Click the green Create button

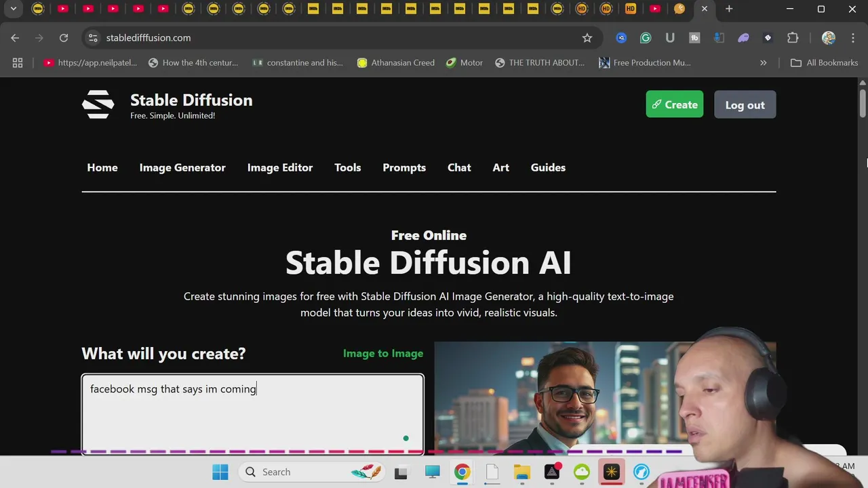[x=675, y=104]
